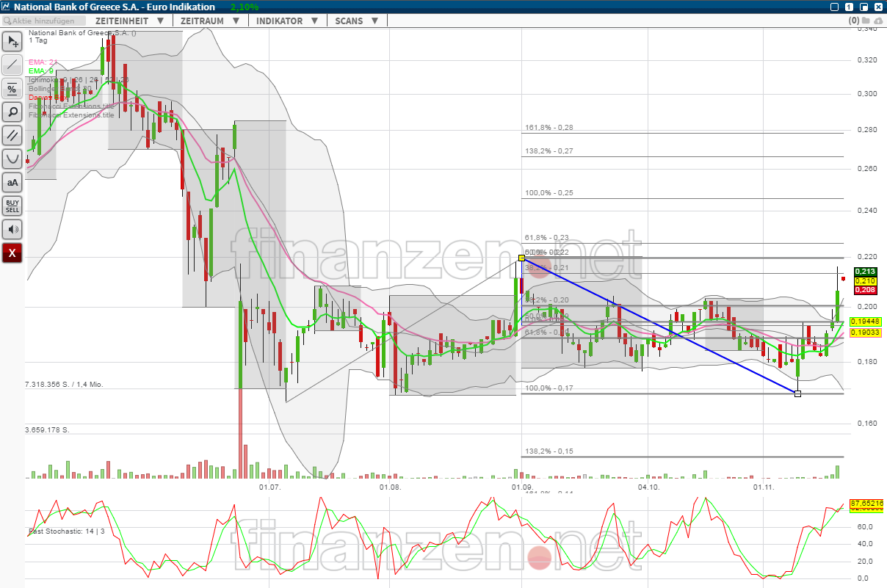Click the '161,8% - 0,28' Fibonacci level label

pyautogui.click(x=549, y=128)
